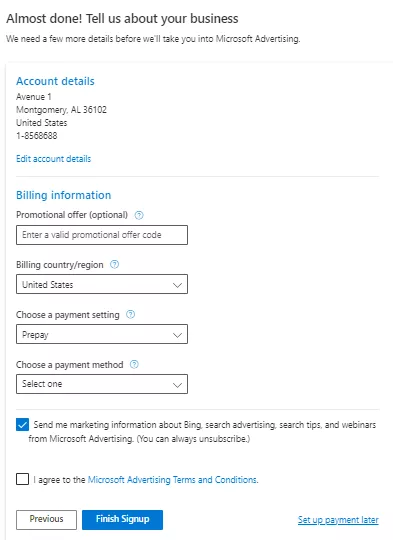Show help for Choose a payment method
The image size is (393, 540).
pyautogui.click(x=134, y=364)
